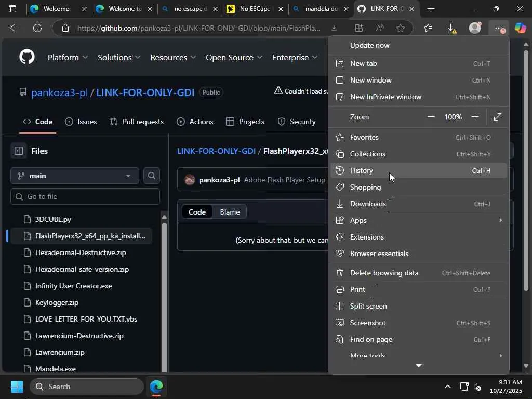This screenshot has width=532, height=399.
Task: Open a new tab with plus button
Action: pos(431,9)
